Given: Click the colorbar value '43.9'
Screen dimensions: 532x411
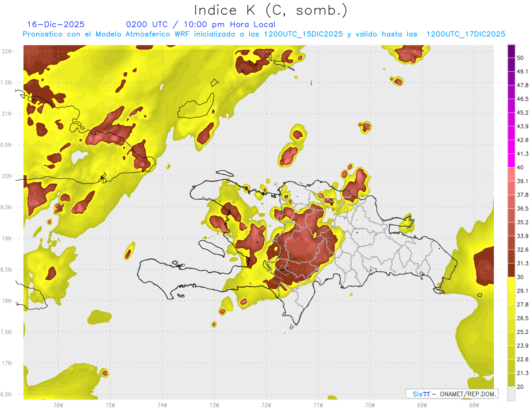Looking at the screenshot, I should click(523, 126).
